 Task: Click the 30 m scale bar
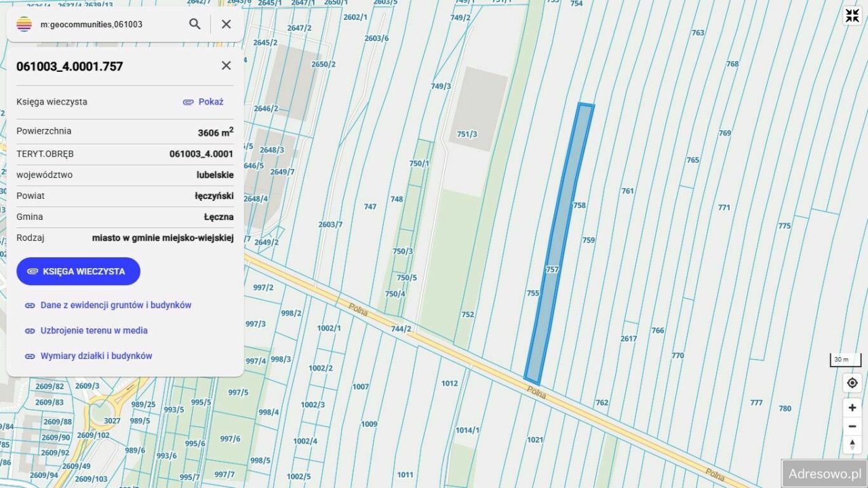pyautogui.click(x=845, y=360)
